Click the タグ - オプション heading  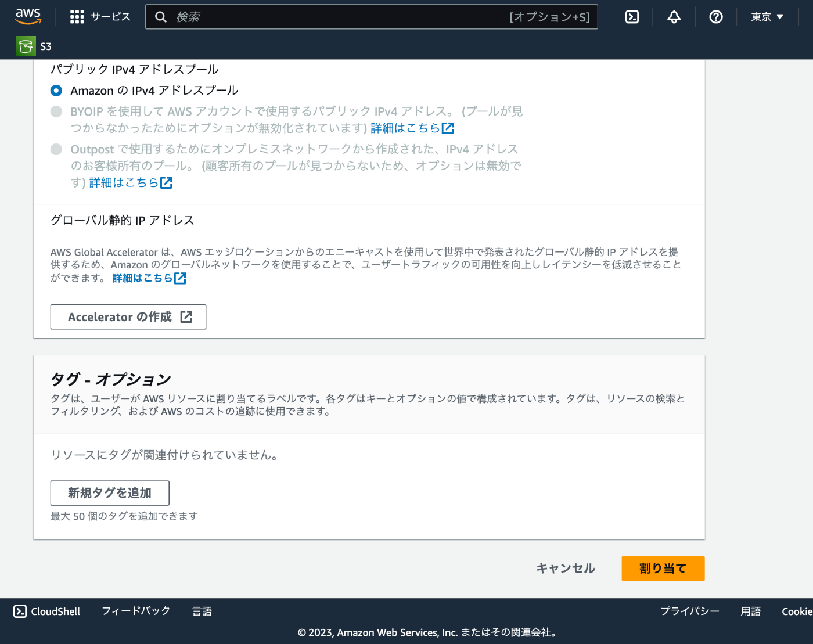click(x=111, y=379)
